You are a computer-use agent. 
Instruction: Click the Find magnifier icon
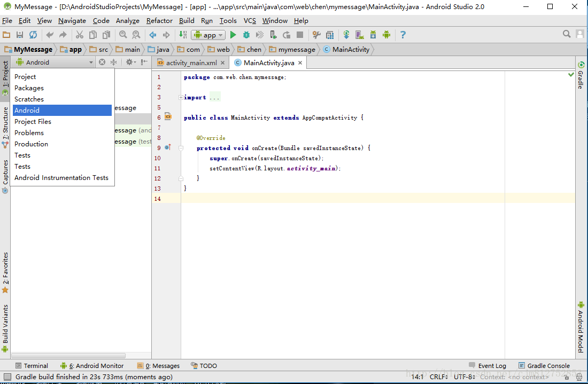[x=122, y=35]
